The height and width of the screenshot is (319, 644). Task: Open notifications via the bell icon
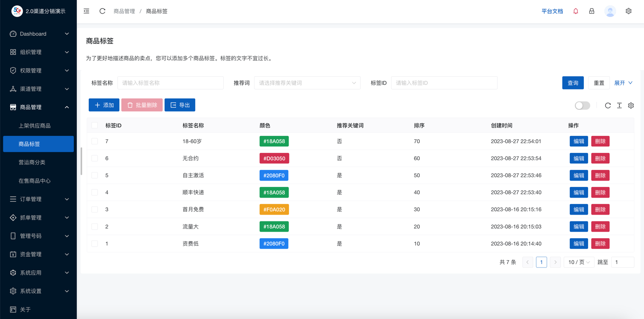click(575, 11)
